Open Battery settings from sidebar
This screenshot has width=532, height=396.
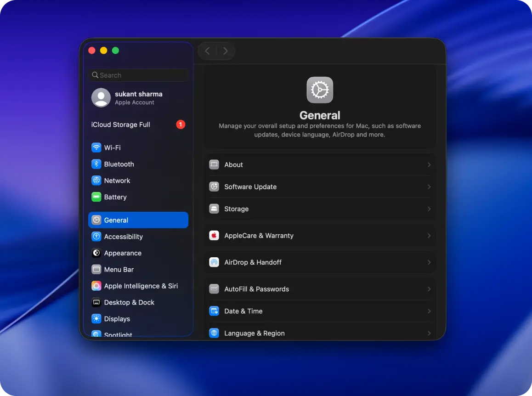click(138, 197)
